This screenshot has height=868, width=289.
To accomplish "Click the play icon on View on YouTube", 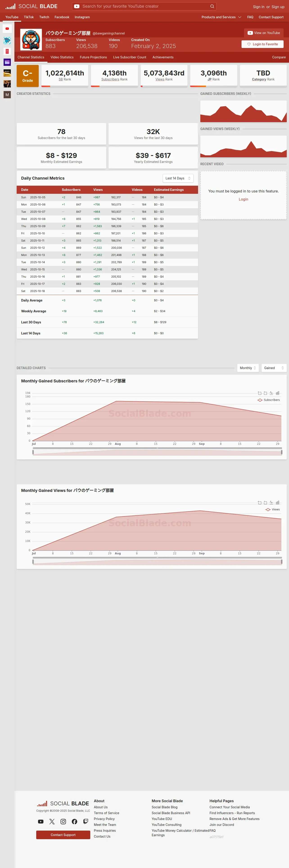I will click(x=250, y=33).
